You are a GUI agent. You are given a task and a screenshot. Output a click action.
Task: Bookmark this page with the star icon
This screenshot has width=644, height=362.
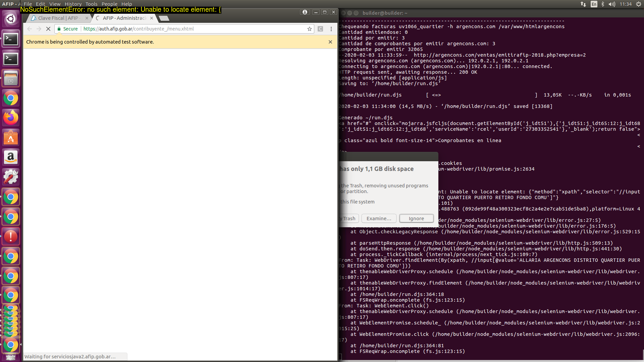click(309, 29)
